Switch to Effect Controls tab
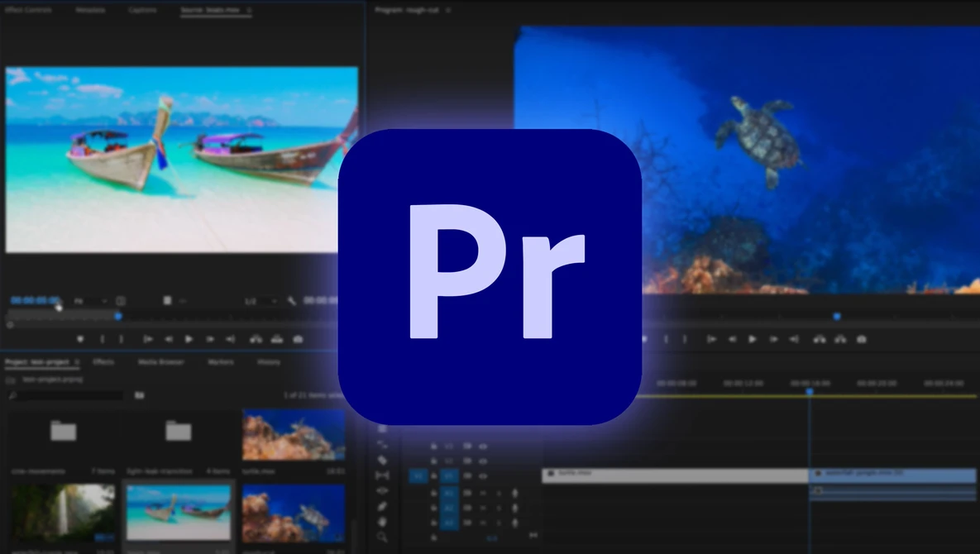 (x=28, y=10)
